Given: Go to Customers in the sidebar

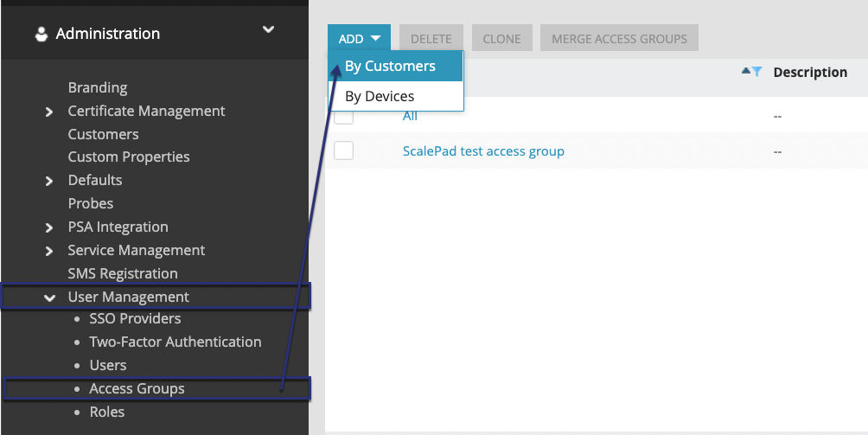Looking at the screenshot, I should (103, 134).
